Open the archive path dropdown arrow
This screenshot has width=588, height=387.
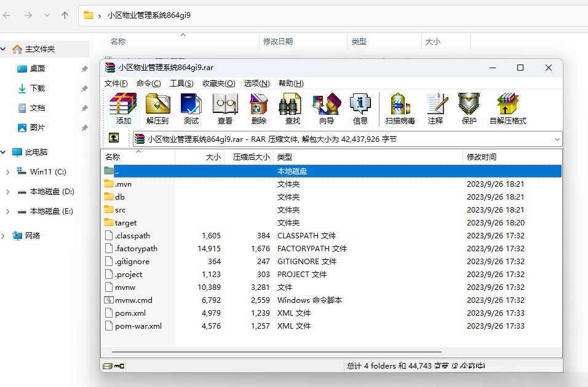557,139
